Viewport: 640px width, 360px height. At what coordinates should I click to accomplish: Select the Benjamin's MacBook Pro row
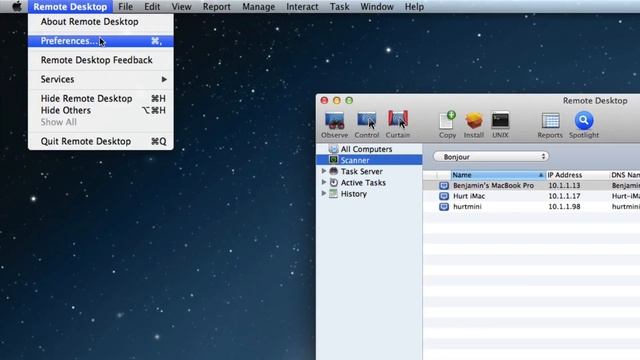(531, 186)
